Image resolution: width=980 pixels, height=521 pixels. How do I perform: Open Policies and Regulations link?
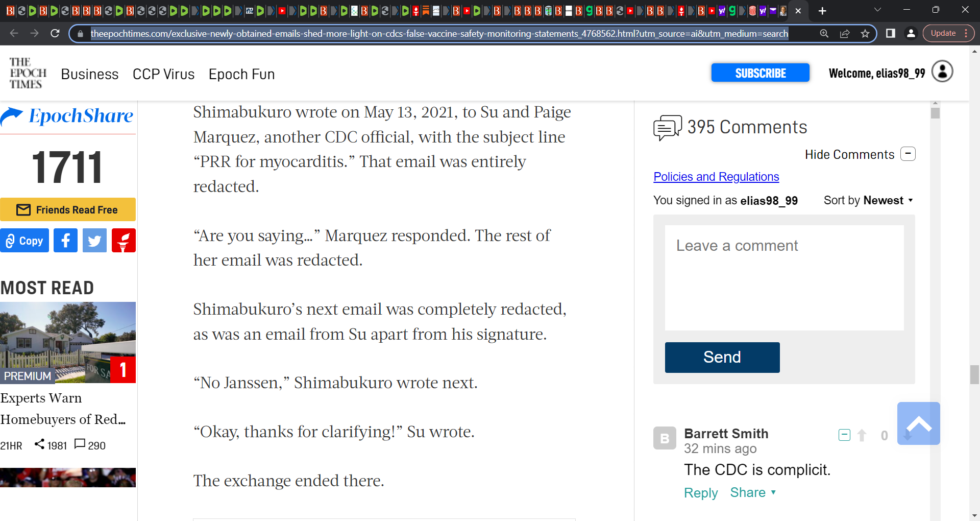point(716,177)
